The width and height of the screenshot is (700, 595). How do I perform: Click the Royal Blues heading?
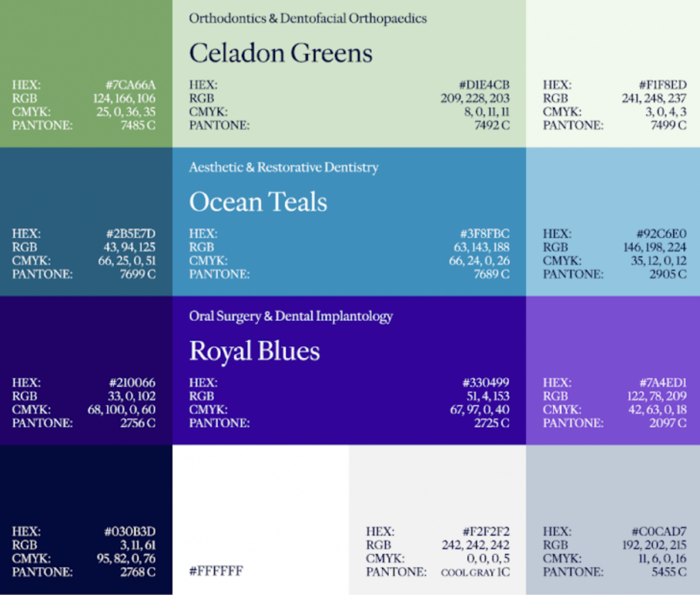(254, 351)
